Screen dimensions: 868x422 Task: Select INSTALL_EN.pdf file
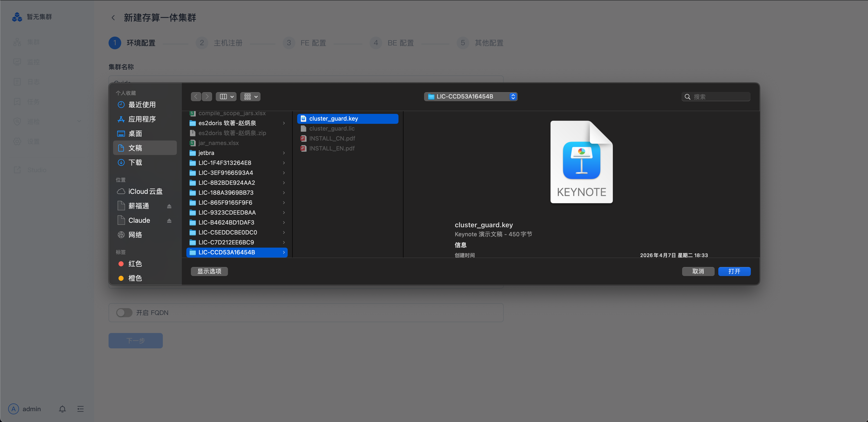click(x=348, y=148)
